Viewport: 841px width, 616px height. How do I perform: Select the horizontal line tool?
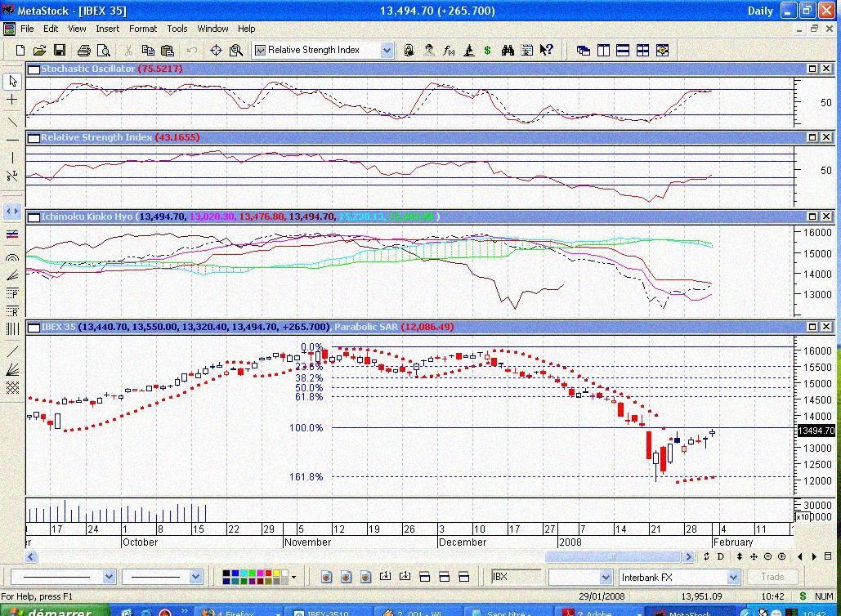(12, 141)
